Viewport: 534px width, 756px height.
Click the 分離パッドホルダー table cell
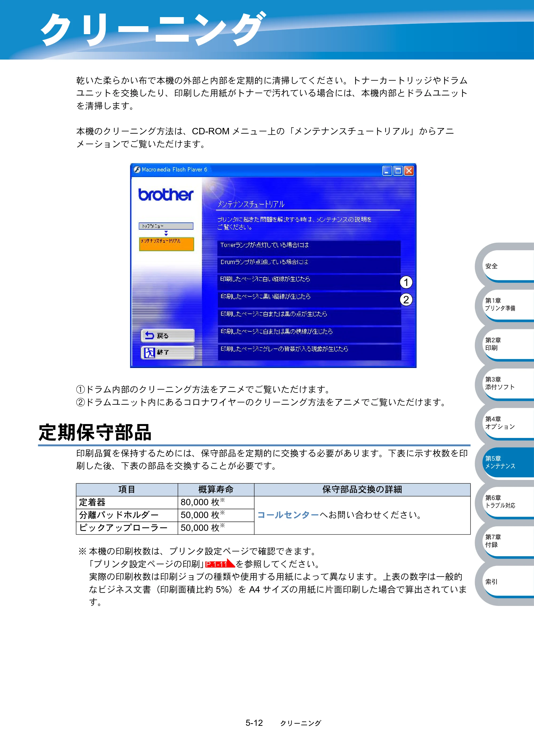click(x=127, y=515)
